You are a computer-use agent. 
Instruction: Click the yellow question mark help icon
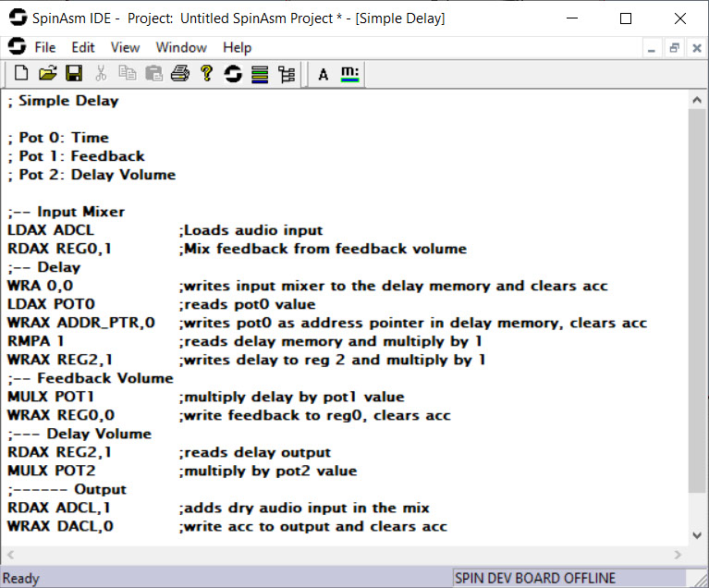[206, 74]
